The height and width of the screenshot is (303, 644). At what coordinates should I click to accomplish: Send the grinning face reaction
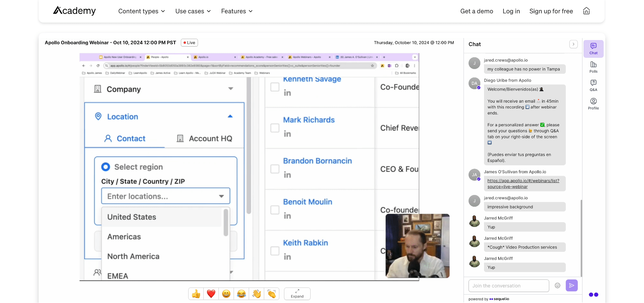click(x=226, y=294)
